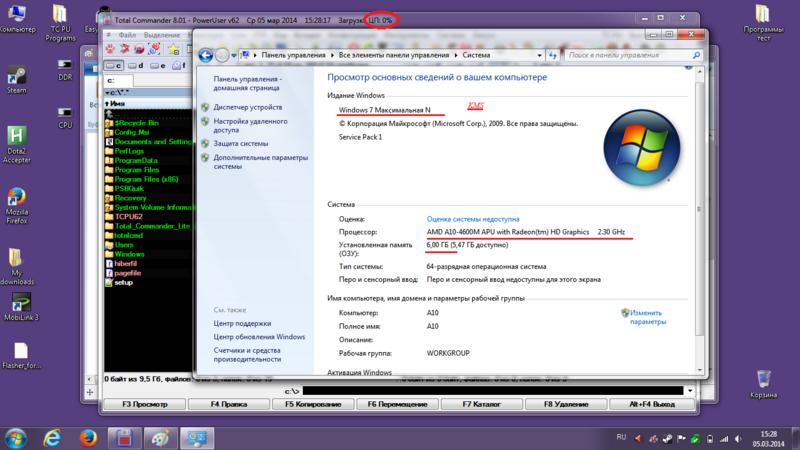Click the red paw toolbar icon
Image resolution: width=800 pixels, height=450 pixels.
click(110, 49)
